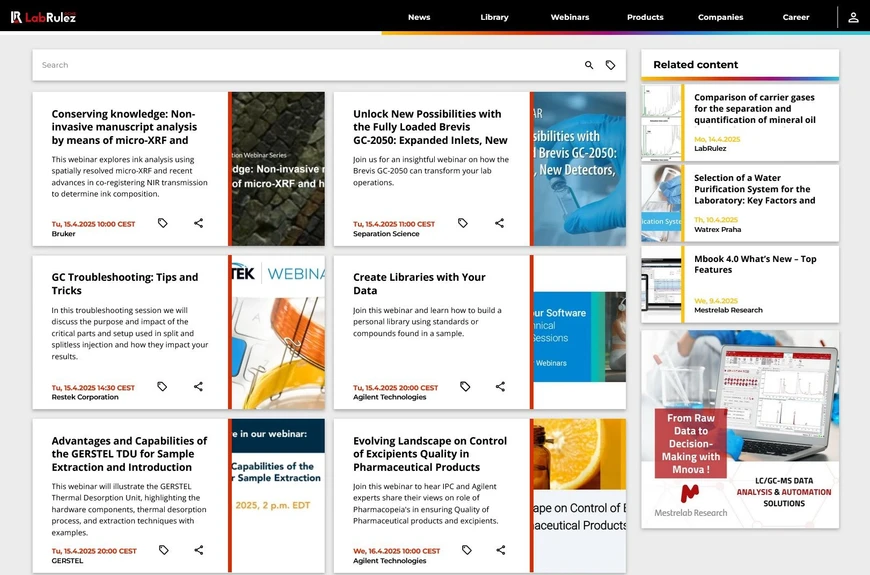
Task: Click the Water Purification System article thumbnail
Action: point(661,203)
